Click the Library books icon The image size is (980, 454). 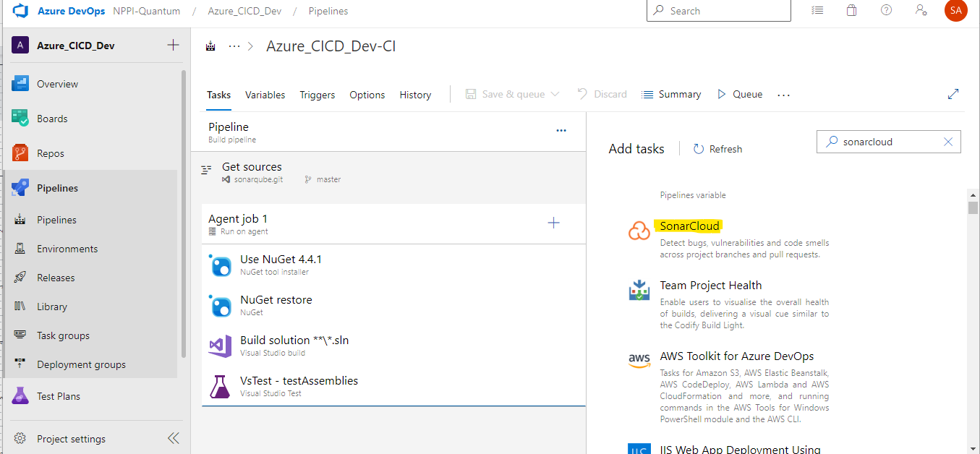click(20, 307)
